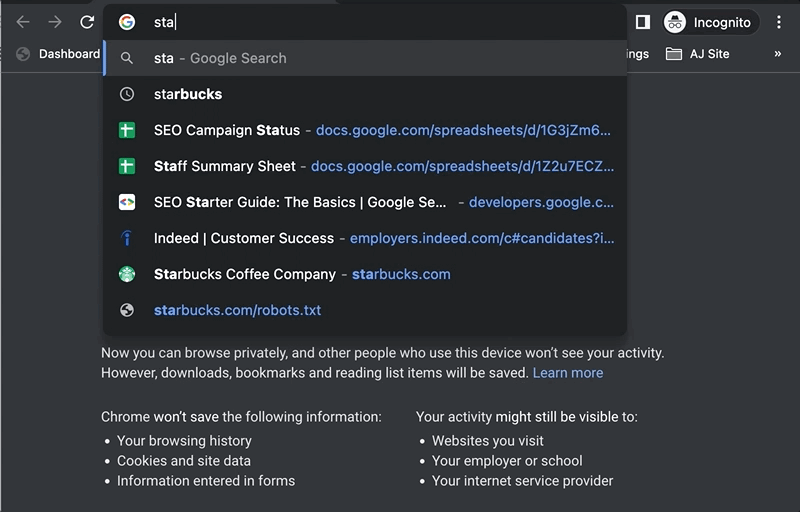
Task: Click the folder icon for AJ Site
Action: [673, 54]
